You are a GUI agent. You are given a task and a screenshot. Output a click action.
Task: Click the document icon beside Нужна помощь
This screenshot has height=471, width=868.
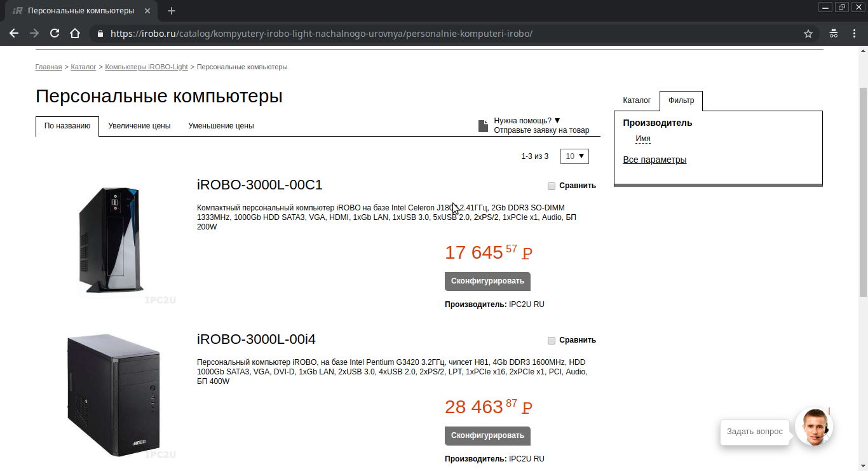pos(483,125)
